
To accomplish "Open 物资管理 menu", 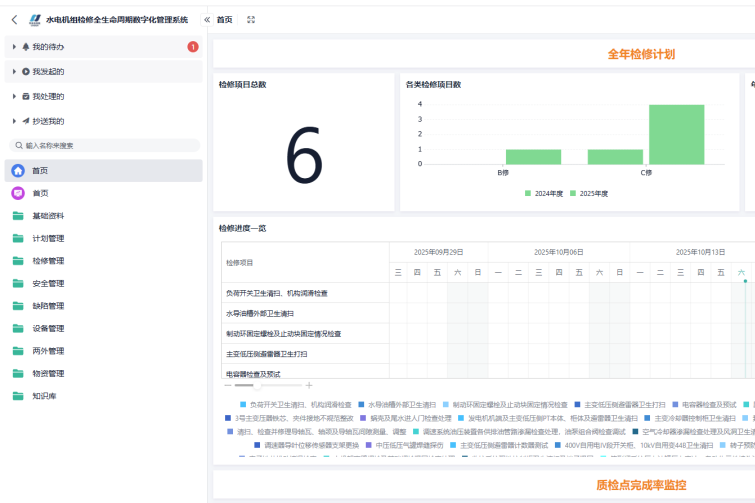I will pyautogui.click(x=104, y=374).
